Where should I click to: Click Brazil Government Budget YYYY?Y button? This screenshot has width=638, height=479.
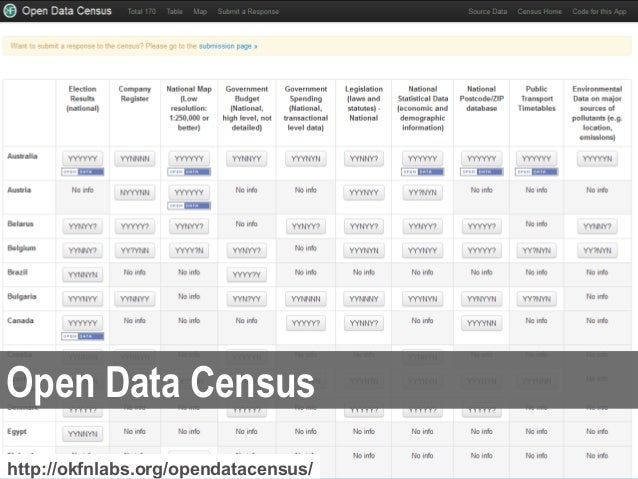click(x=247, y=275)
